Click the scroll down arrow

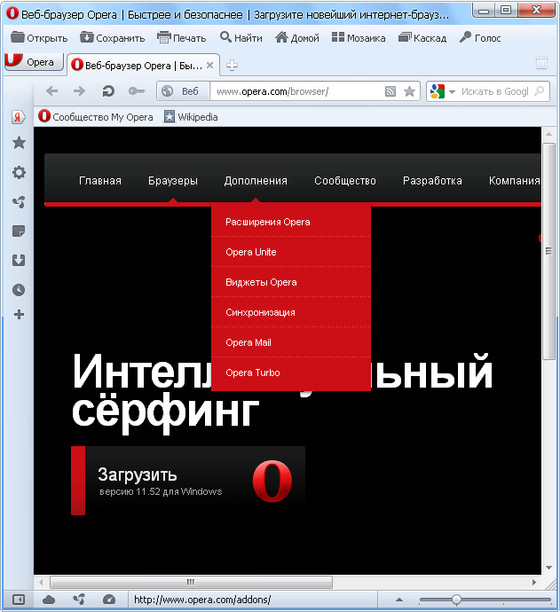[549, 568]
